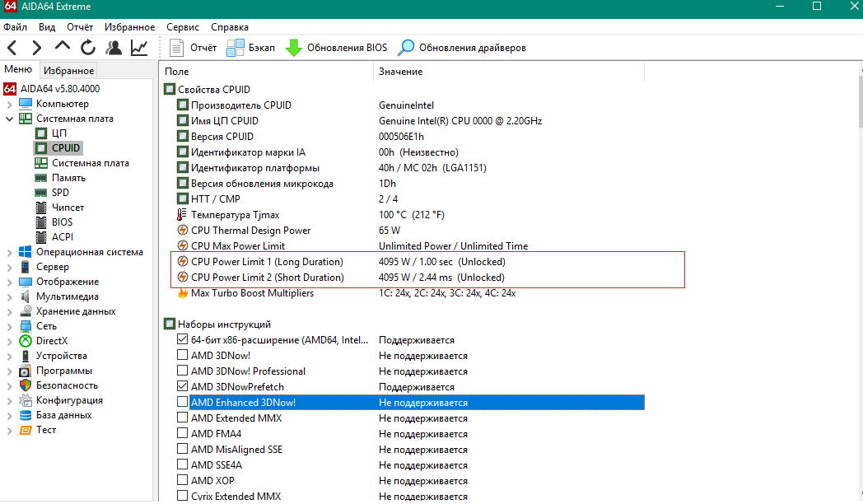The height and width of the screenshot is (504, 863).
Task: Click the Отчёт report page icon
Action: pos(176,48)
